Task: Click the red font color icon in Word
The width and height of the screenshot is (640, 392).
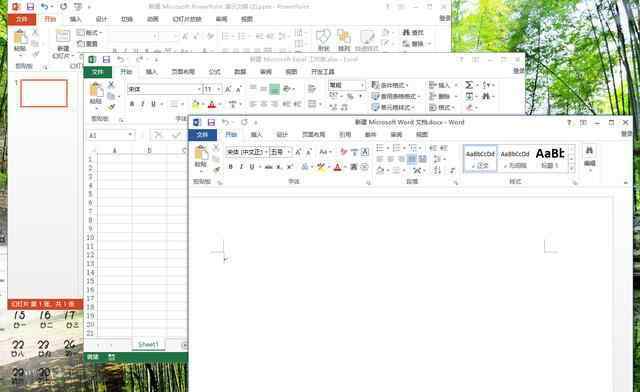Action: tap(338, 167)
